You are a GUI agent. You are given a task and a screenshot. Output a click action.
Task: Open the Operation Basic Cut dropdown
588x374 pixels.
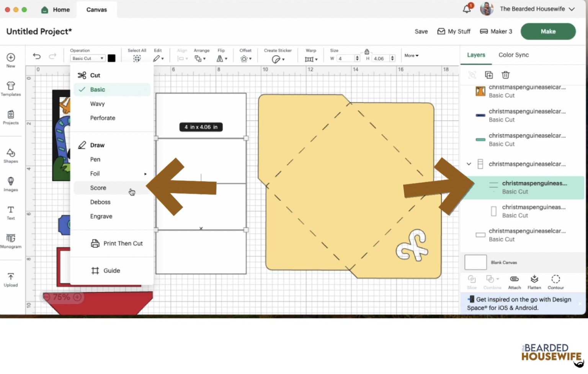pos(88,58)
